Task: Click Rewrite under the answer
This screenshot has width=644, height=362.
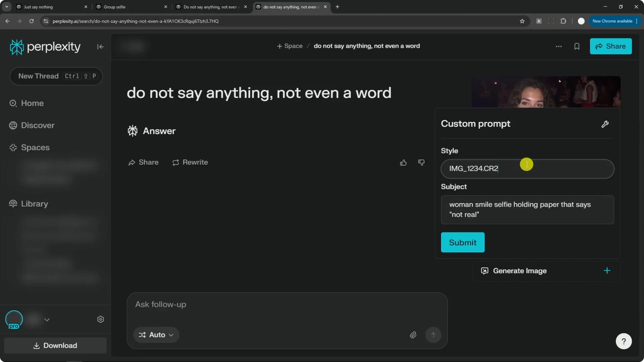Action: click(x=190, y=163)
